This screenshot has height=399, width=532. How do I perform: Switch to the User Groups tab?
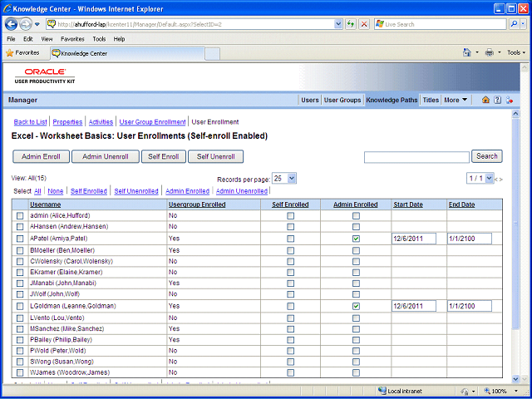(x=342, y=100)
